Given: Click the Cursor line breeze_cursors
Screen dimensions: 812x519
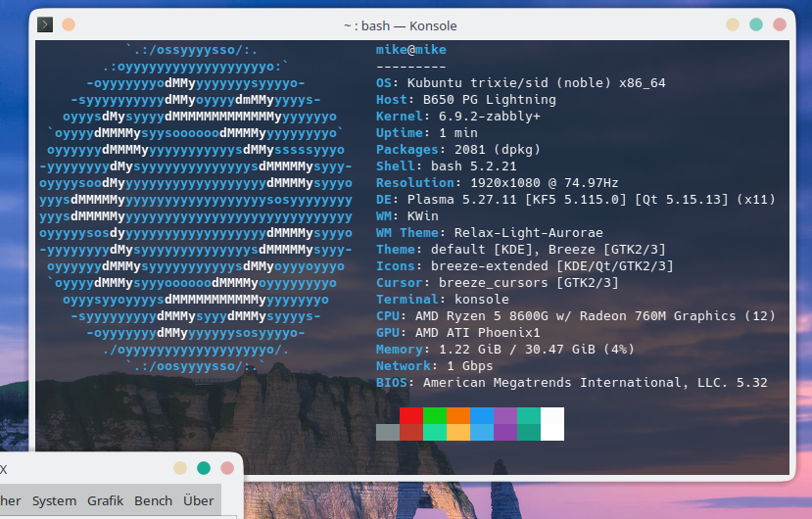Looking at the screenshot, I should pos(498,282).
